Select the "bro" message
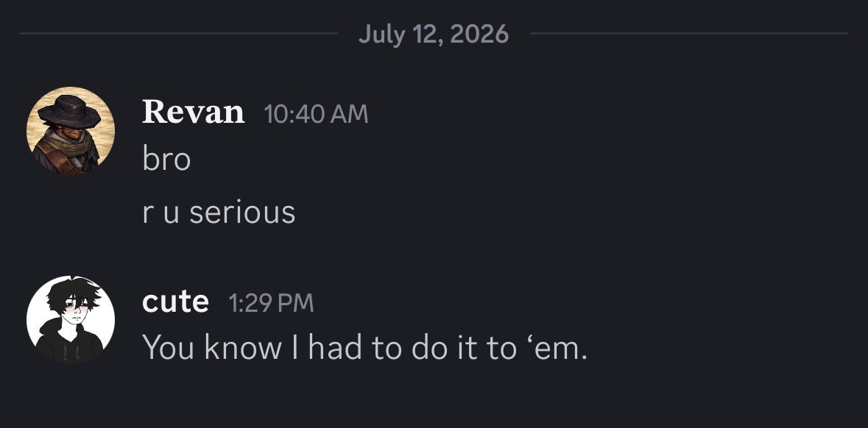 [166, 160]
